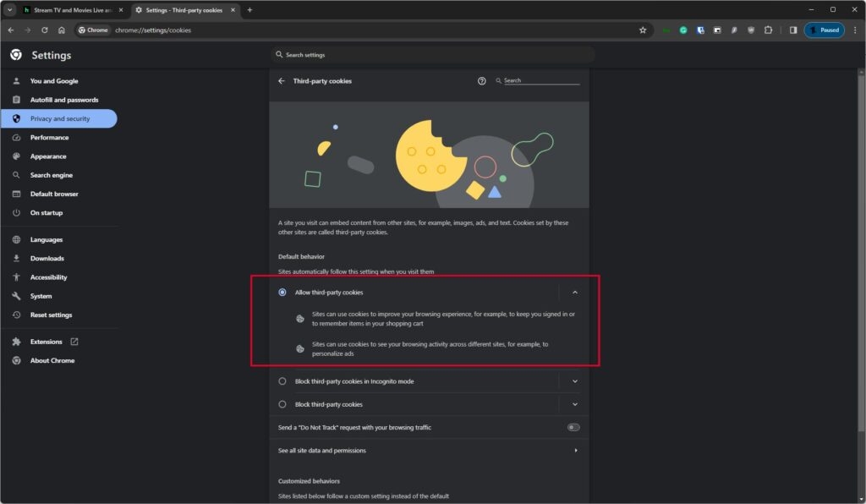866x504 pixels.
Task: Collapse the Allow third-party cookies details
Action: click(x=575, y=293)
